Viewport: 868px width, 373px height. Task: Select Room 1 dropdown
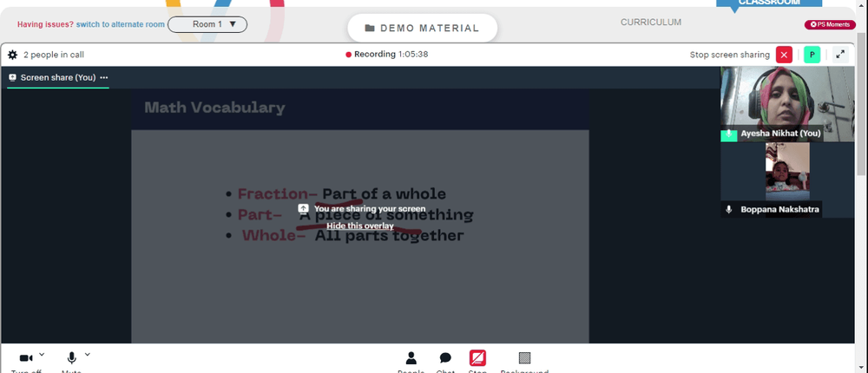(x=207, y=24)
